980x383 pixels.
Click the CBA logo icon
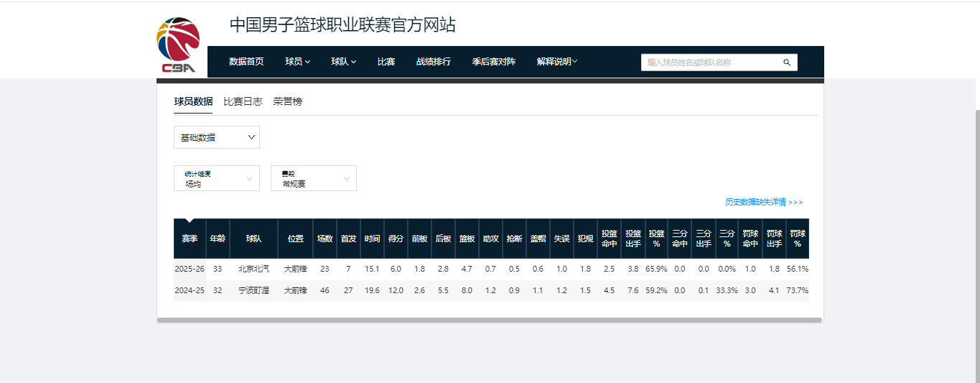pyautogui.click(x=178, y=45)
